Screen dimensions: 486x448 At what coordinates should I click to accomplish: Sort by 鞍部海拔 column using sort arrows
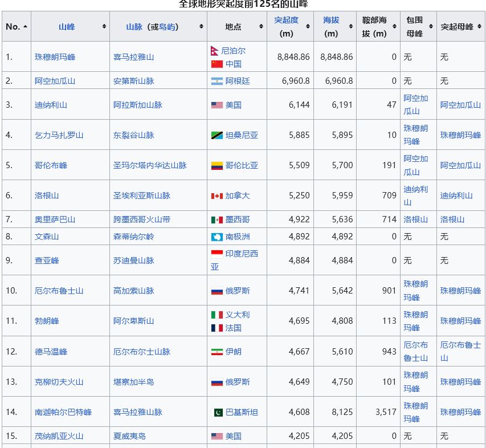(394, 27)
